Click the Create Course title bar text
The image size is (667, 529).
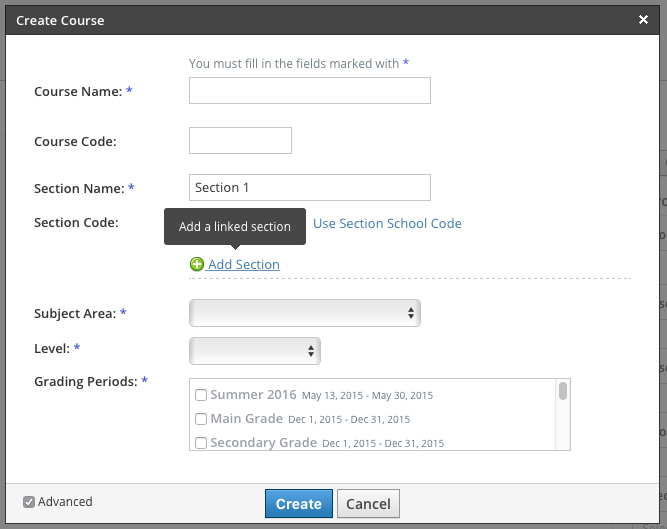[60, 20]
